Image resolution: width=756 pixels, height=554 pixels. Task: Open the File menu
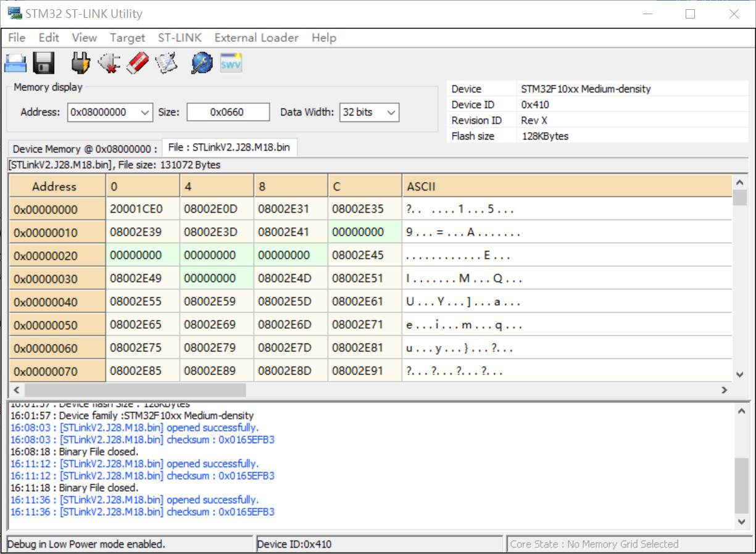tap(17, 38)
